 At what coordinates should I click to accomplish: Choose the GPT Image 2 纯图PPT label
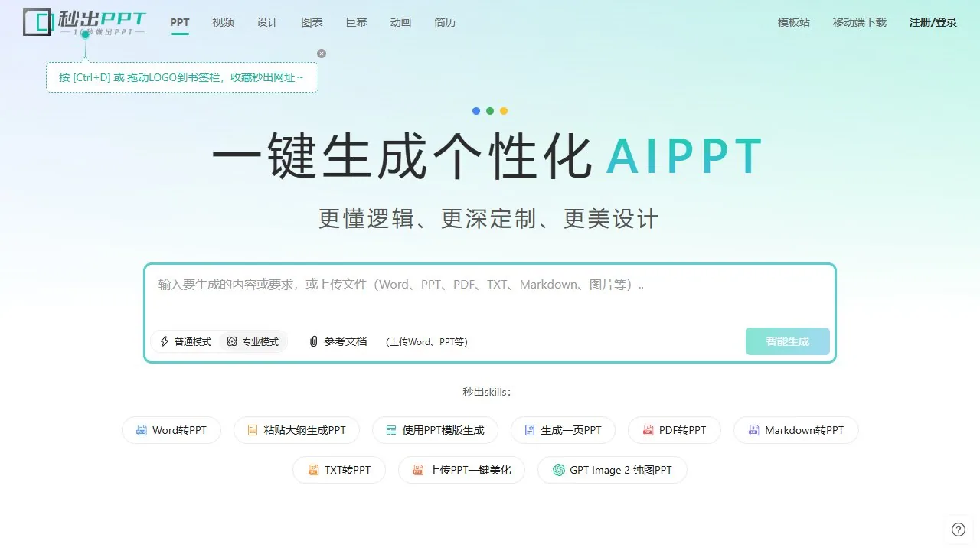pyautogui.click(x=621, y=470)
